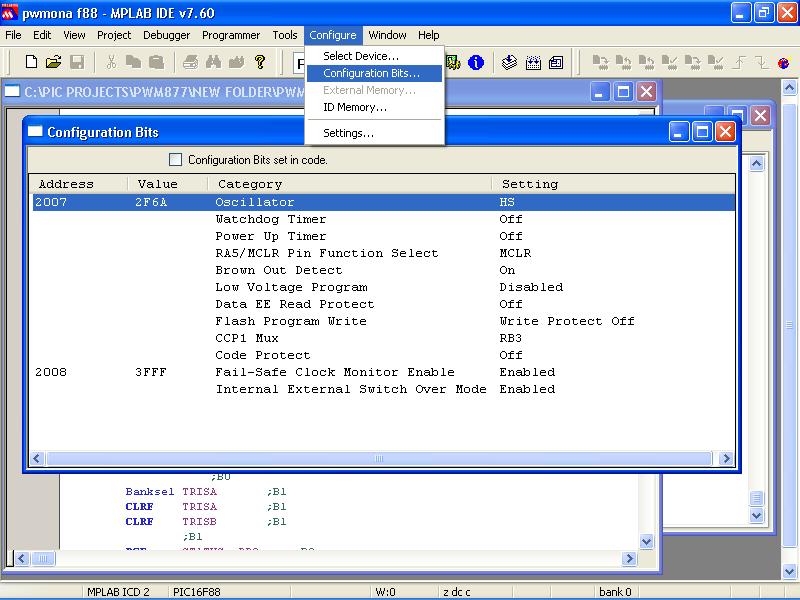Open the Edit menu
Screen dimensions: 800x600
point(42,35)
